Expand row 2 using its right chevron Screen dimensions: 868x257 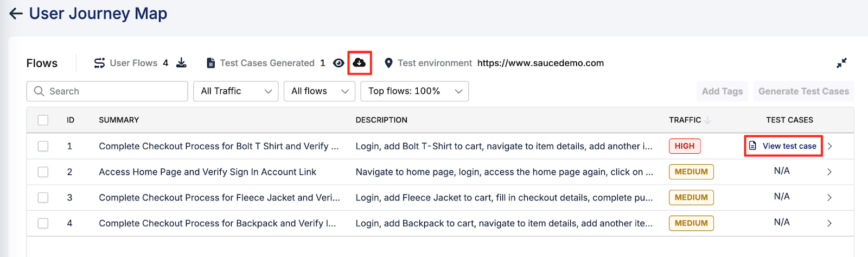829,172
